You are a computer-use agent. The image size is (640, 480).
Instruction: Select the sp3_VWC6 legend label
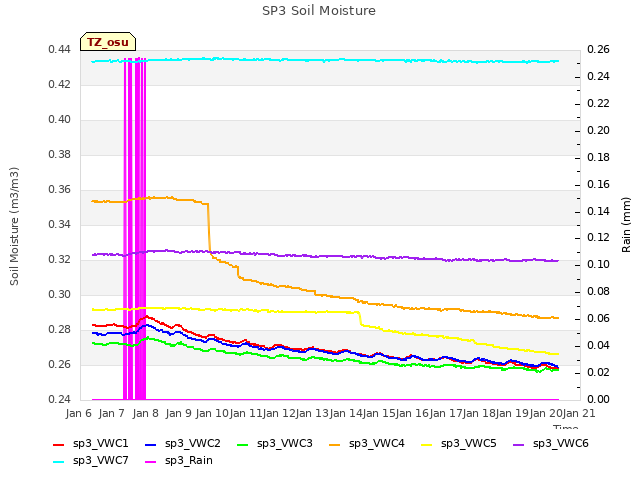pos(561,443)
